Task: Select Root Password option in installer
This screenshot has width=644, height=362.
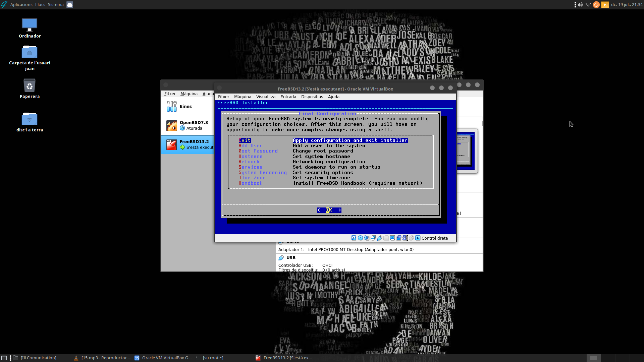Action: pyautogui.click(x=258, y=151)
